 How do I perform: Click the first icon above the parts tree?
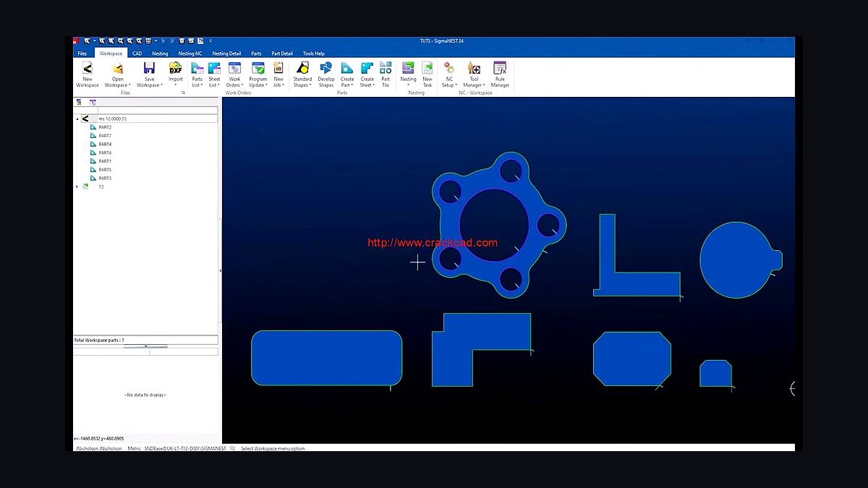point(79,103)
